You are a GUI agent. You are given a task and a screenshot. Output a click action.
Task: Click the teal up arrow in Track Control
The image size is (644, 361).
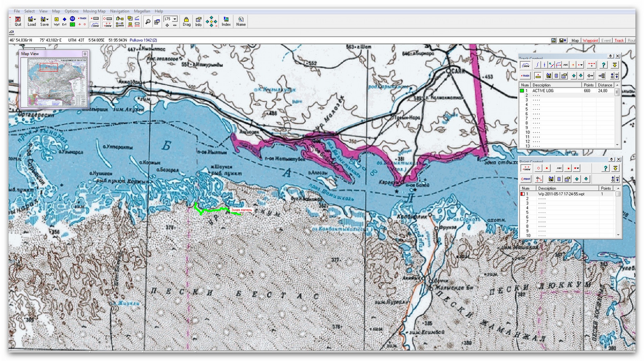[574, 76]
